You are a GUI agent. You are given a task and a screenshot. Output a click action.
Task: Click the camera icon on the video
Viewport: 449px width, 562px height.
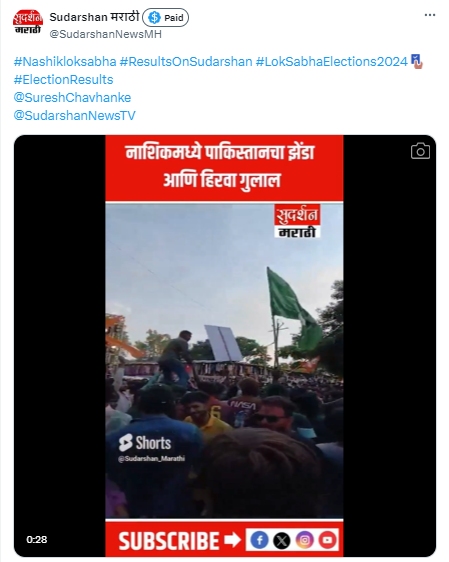pyautogui.click(x=420, y=151)
